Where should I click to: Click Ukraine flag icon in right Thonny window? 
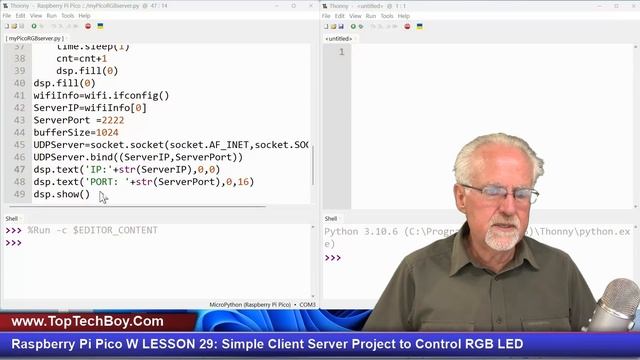click(420, 27)
